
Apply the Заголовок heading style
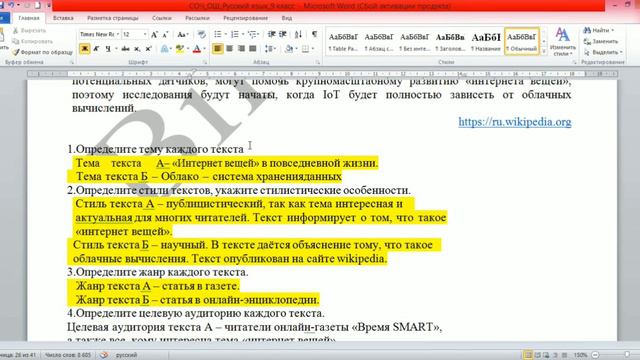450,41
